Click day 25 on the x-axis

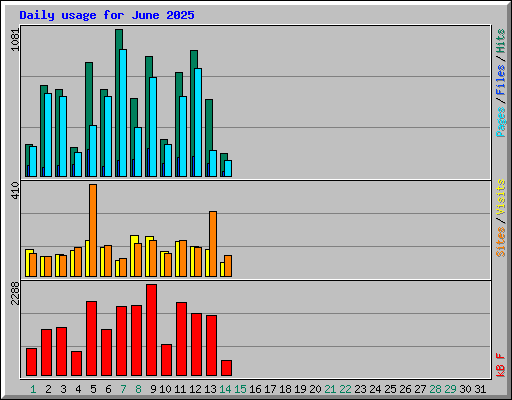click(x=390, y=389)
